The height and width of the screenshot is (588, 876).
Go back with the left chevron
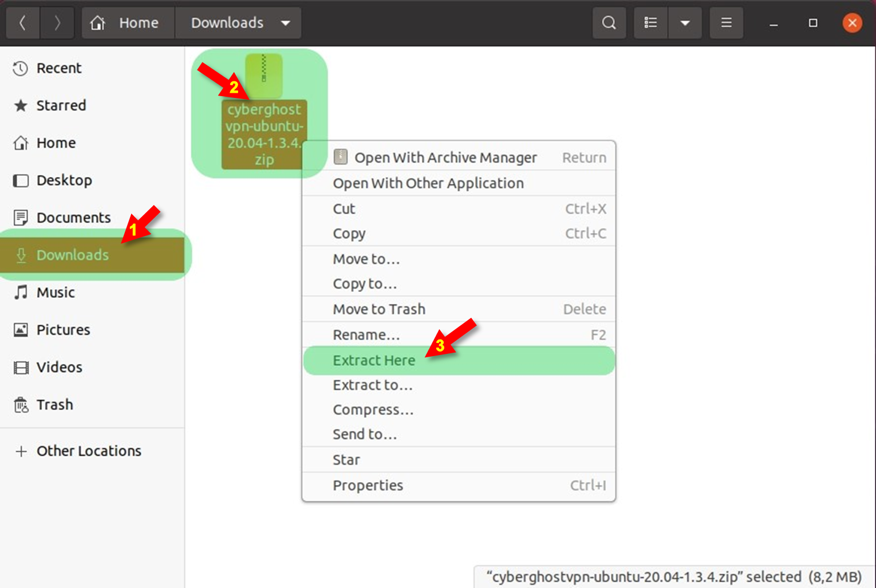tap(22, 23)
